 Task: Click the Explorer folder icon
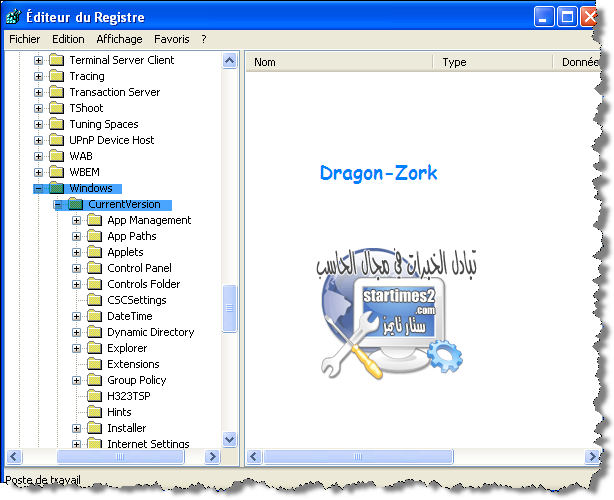[94, 348]
